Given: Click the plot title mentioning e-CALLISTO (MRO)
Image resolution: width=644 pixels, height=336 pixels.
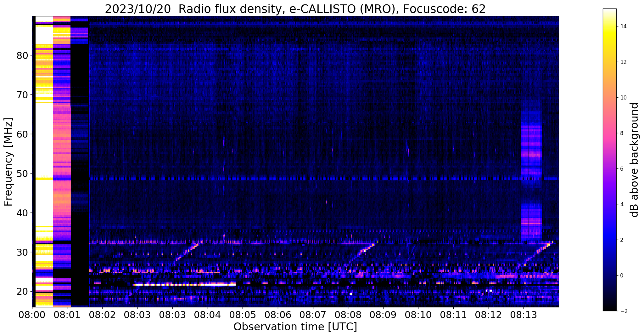Looking at the screenshot, I should click(x=295, y=9).
